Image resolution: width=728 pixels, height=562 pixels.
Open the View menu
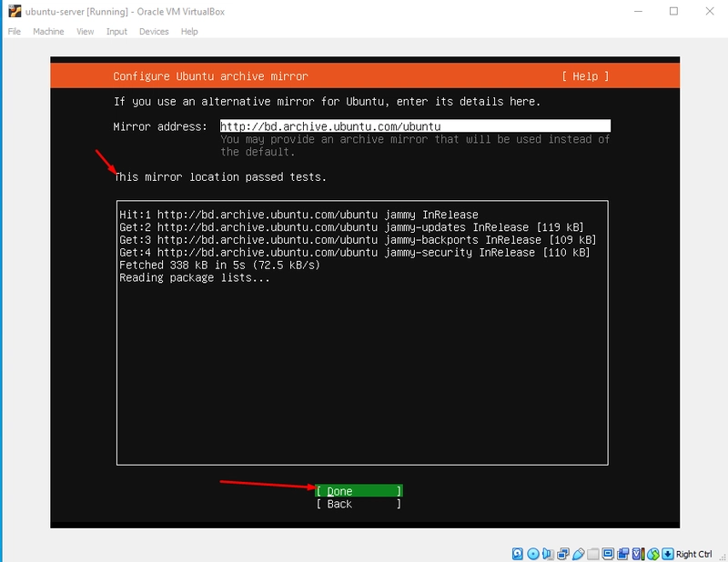pos(85,31)
